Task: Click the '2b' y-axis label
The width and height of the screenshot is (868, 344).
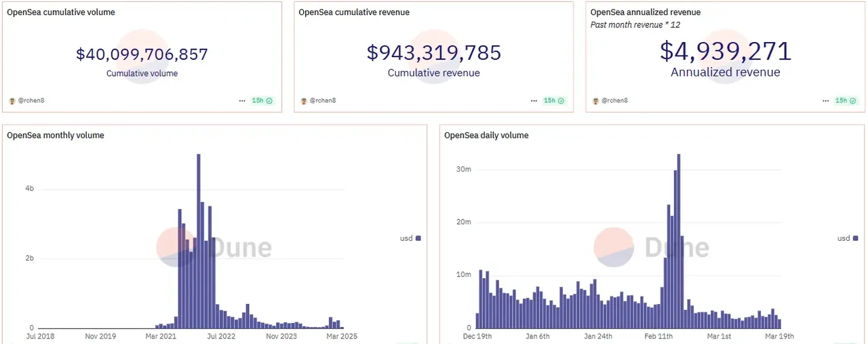Action: click(x=29, y=259)
